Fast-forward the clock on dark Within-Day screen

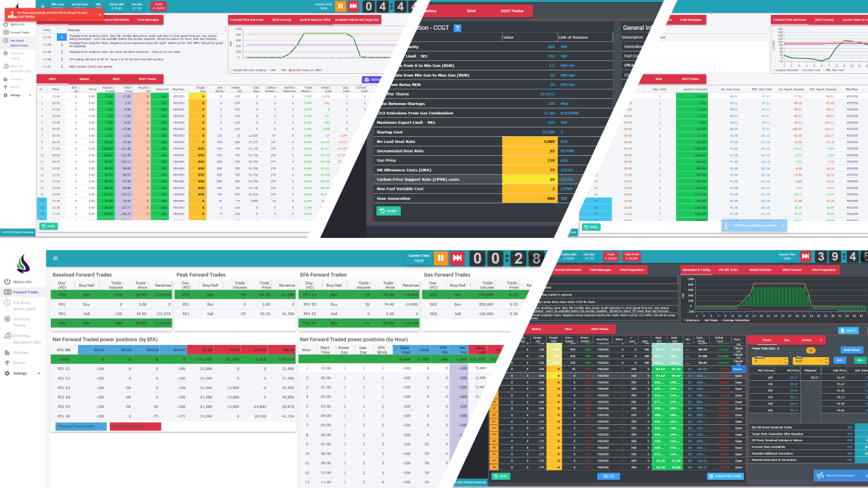coord(805,257)
